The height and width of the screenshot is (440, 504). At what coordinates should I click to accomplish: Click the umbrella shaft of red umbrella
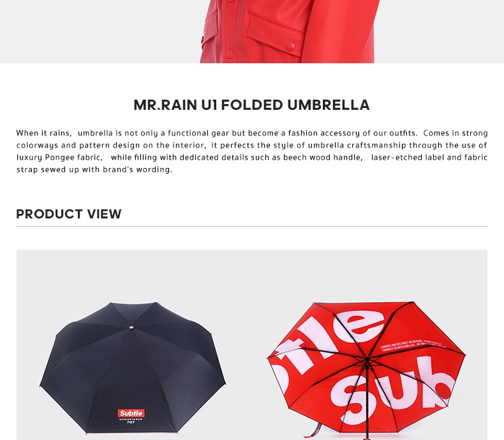pos(367,402)
